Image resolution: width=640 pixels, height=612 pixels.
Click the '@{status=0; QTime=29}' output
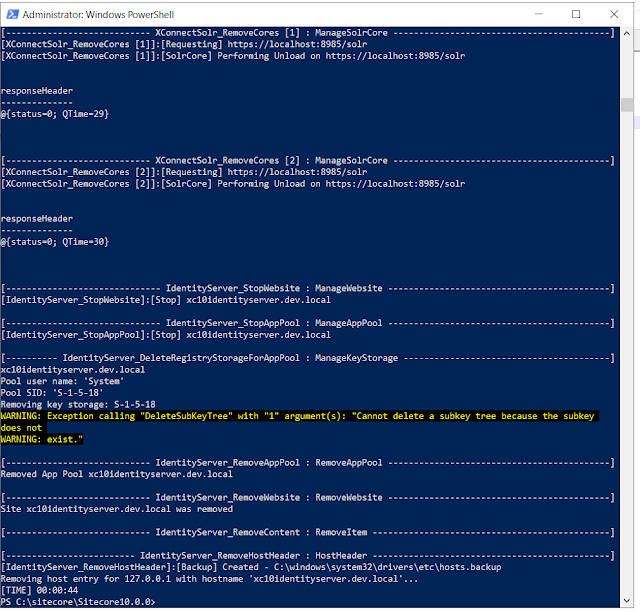(55, 114)
